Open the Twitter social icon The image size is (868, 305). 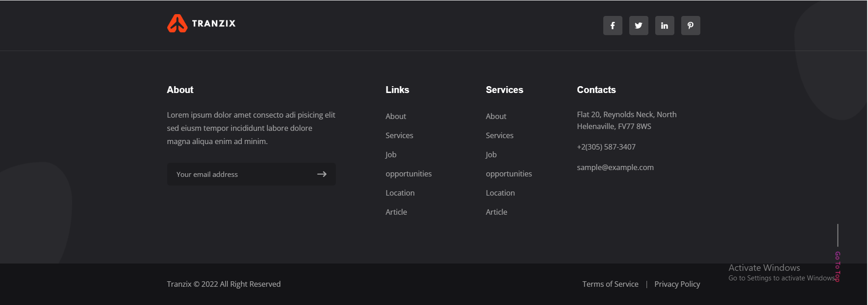pyautogui.click(x=638, y=26)
